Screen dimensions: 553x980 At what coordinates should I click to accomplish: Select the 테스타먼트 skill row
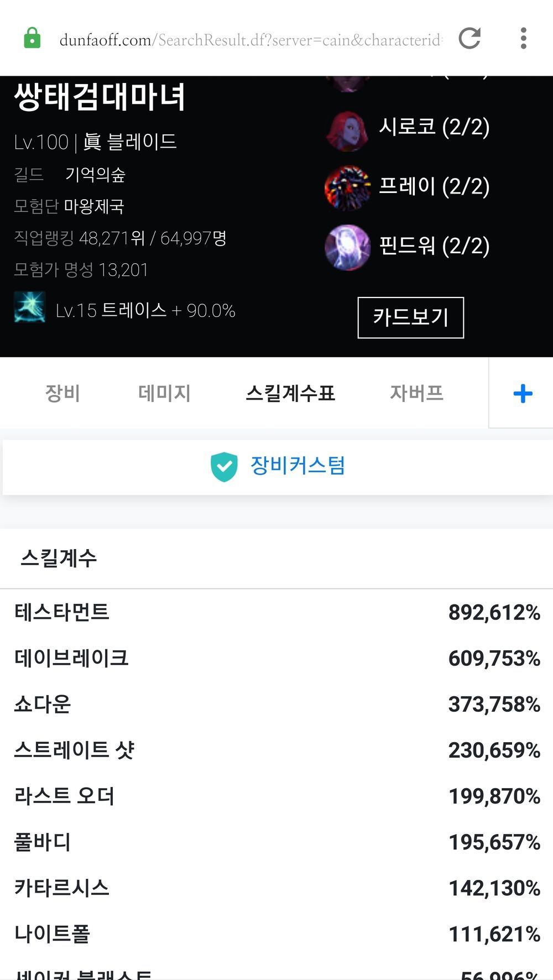pyautogui.click(x=276, y=612)
